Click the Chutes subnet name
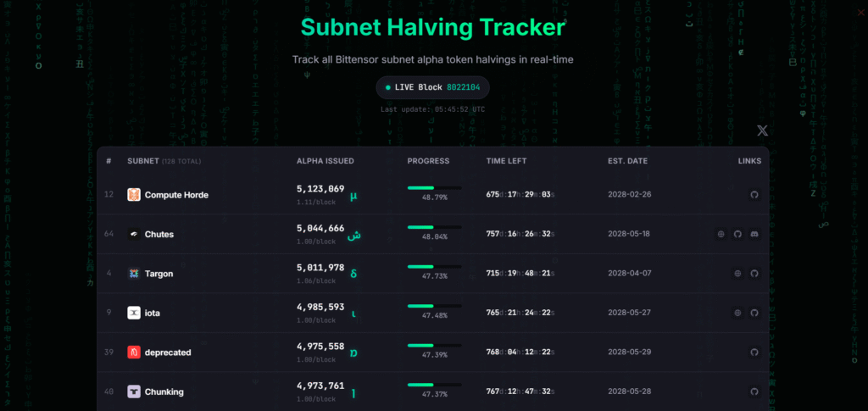The image size is (868, 411). pos(159,234)
